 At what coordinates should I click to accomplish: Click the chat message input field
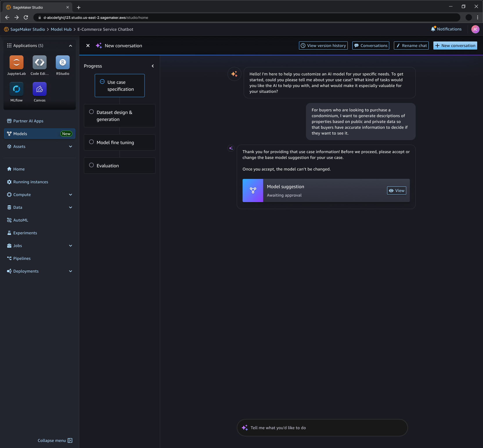322,427
